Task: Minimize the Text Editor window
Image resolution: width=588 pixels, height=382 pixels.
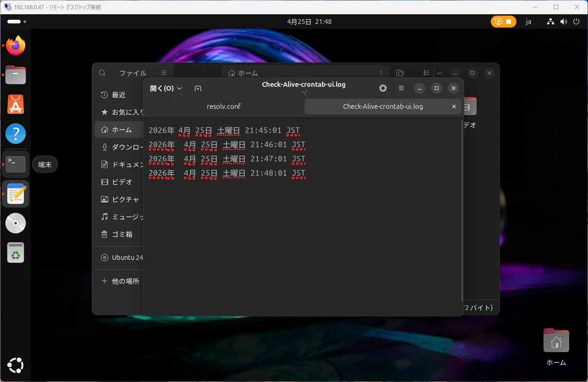Action: (x=419, y=88)
